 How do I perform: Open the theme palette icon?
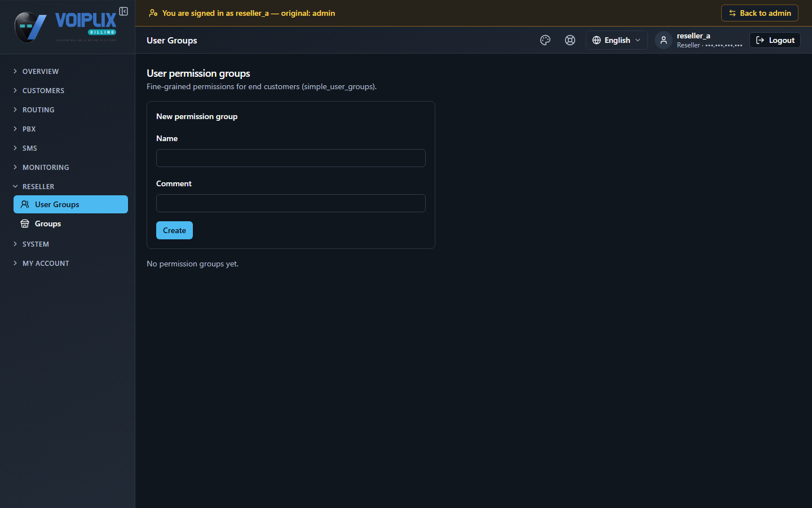[545, 40]
